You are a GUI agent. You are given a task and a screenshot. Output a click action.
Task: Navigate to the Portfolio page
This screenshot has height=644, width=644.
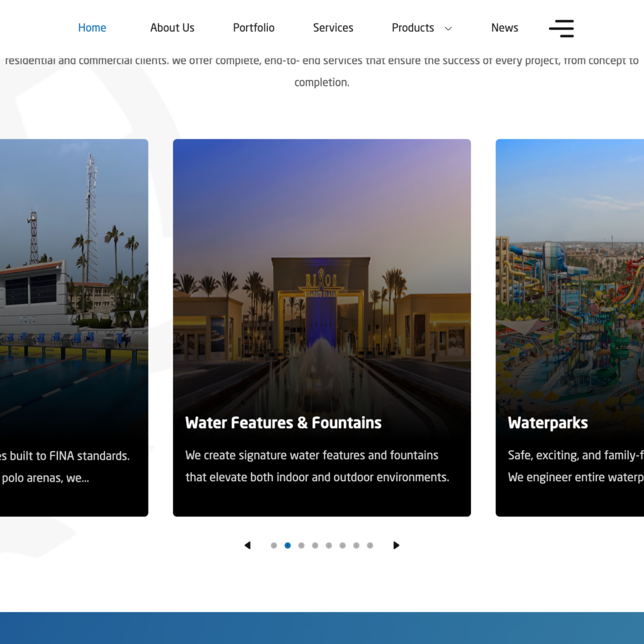253,28
